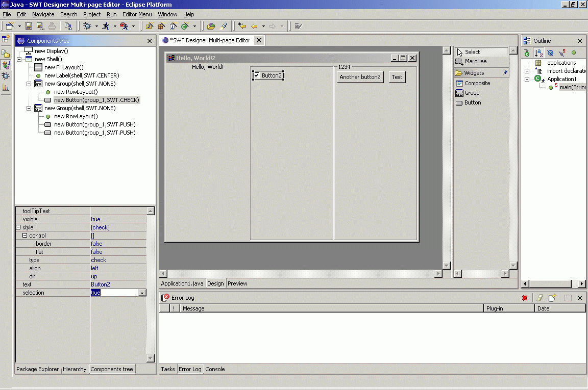The width and height of the screenshot is (588, 390).
Task: Expand import declarations in the Outline
Action: (x=527, y=71)
